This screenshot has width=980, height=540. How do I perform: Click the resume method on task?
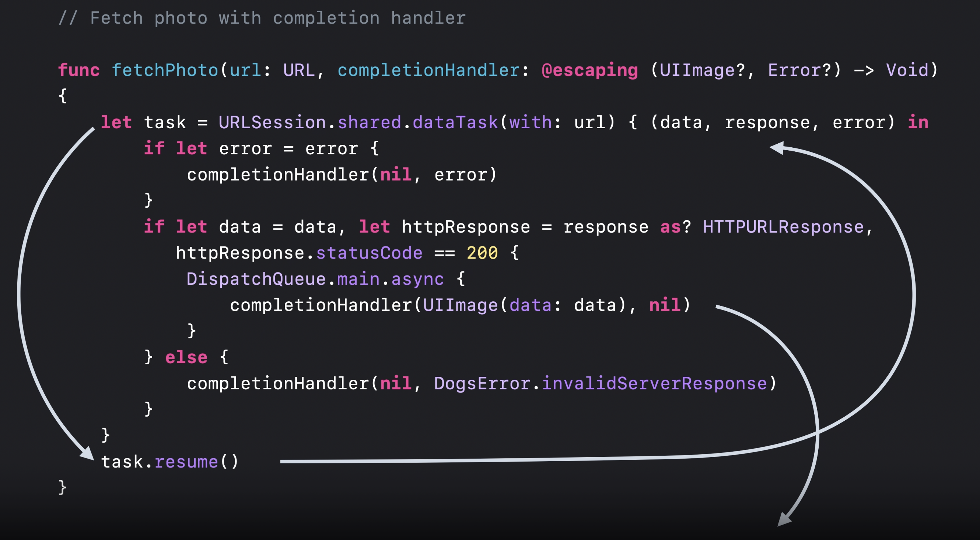186,462
